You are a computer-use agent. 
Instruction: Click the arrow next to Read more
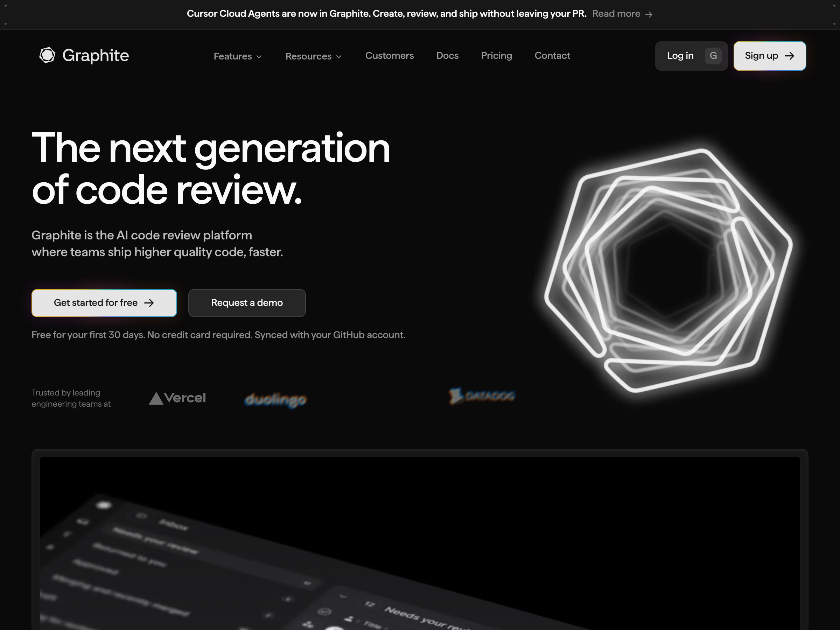[649, 14]
